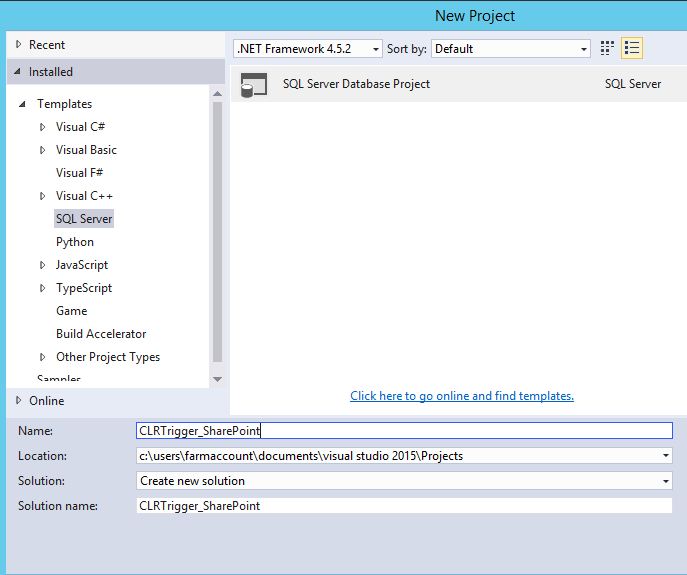Click the template tree scrollbar thumb
This screenshot has width=687, height=575.
coord(217,232)
